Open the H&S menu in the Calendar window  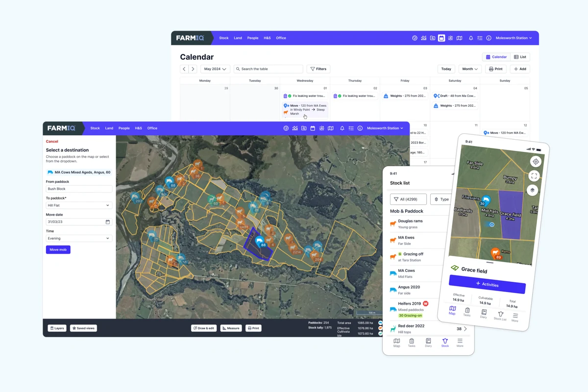click(x=267, y=38)
